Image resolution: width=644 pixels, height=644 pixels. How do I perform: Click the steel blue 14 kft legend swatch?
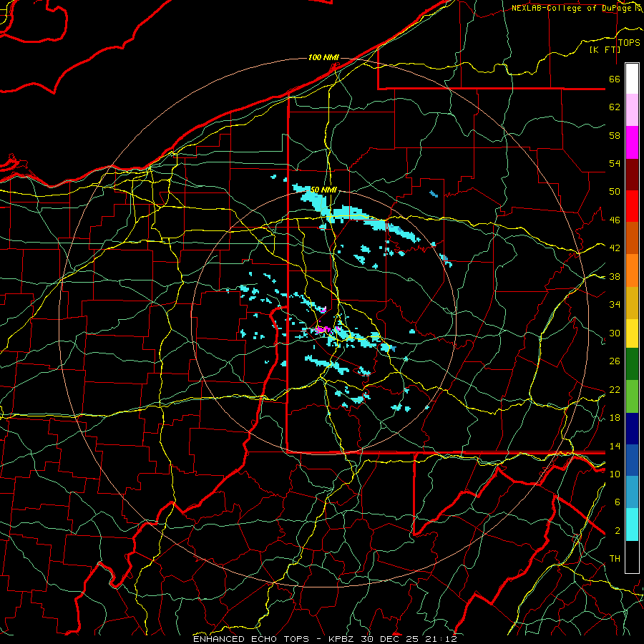[x=632, y=492]
